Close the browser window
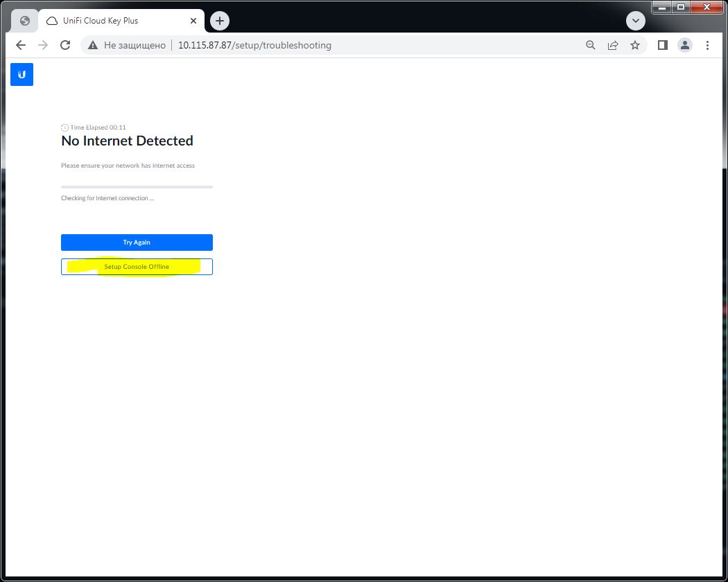This screenshot has height=582, width=728. (x=707, y=8)
